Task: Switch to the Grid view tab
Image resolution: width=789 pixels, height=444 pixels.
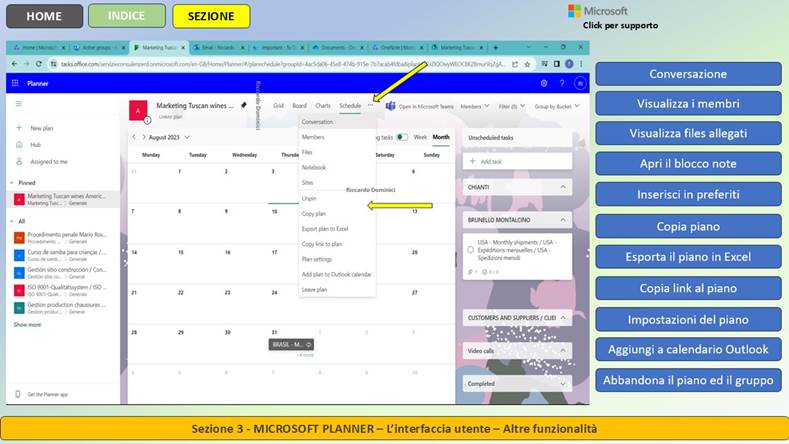Action: 278,106
